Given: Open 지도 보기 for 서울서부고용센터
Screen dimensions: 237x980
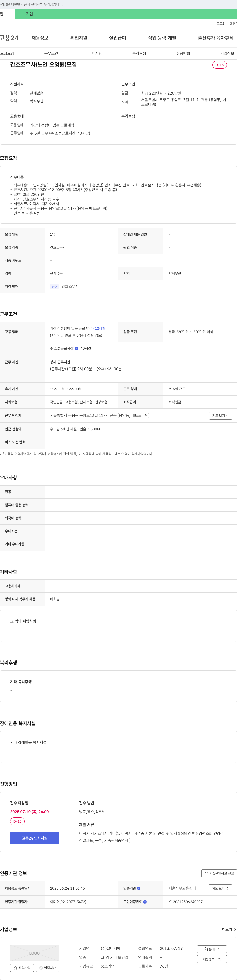Looking at the screenshot, I should click(220, 888).
